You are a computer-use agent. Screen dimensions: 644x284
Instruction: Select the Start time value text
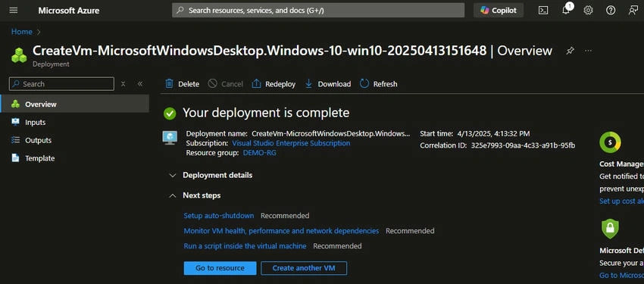(x=493, y=134)
